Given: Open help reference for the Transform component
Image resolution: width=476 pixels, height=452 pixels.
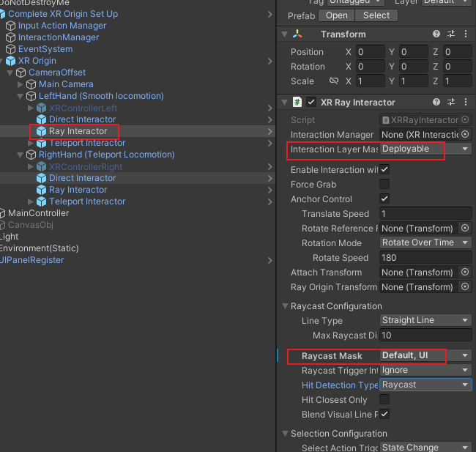Looking at the screenshot, I should click(436, 34).
